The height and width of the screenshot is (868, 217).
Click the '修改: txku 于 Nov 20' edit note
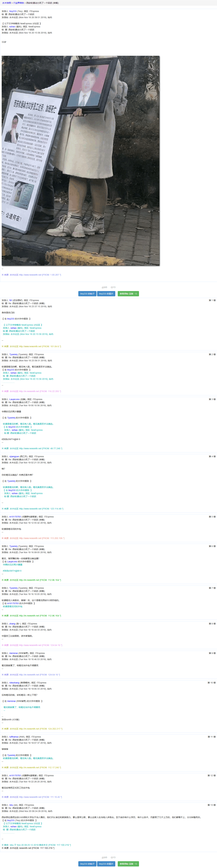pos(36,845)
